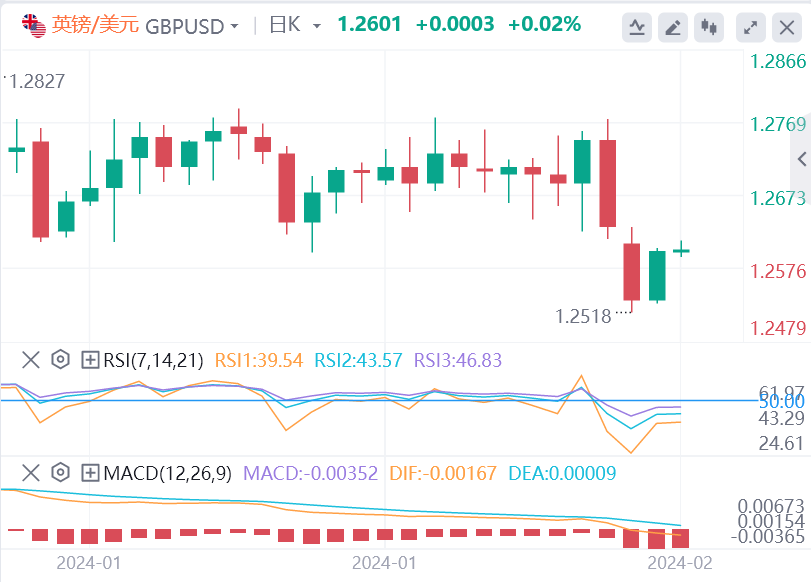
Task: Open MACD indicator settings
Action: 61,472
